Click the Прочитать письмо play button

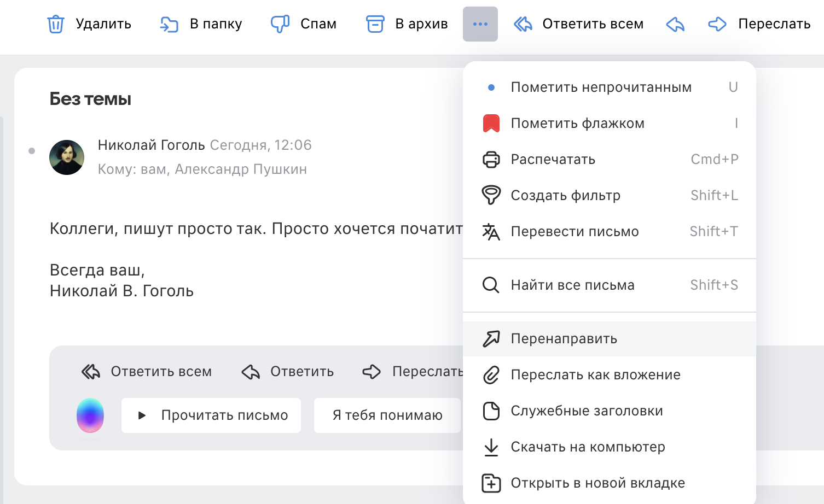(211, 415)
